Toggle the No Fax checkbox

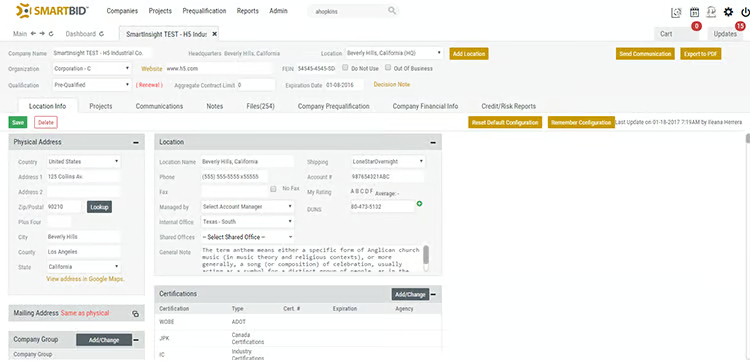point(274,189)
